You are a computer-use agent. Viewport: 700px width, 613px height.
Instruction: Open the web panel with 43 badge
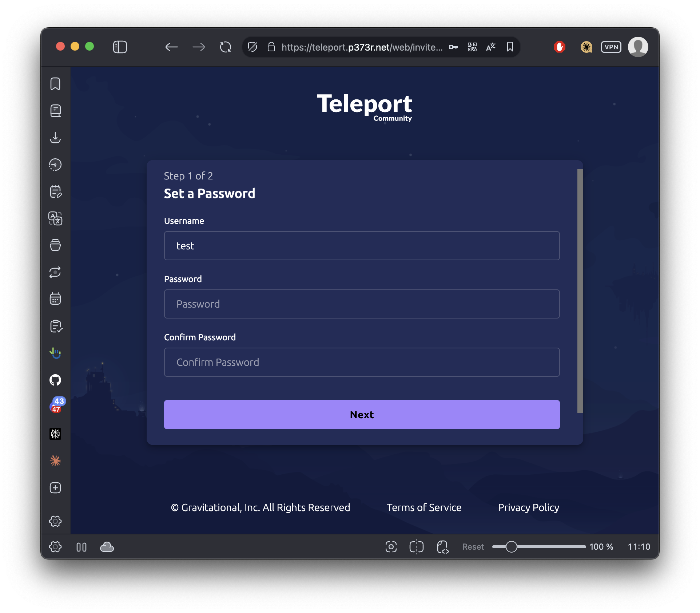tap(57, 405)
